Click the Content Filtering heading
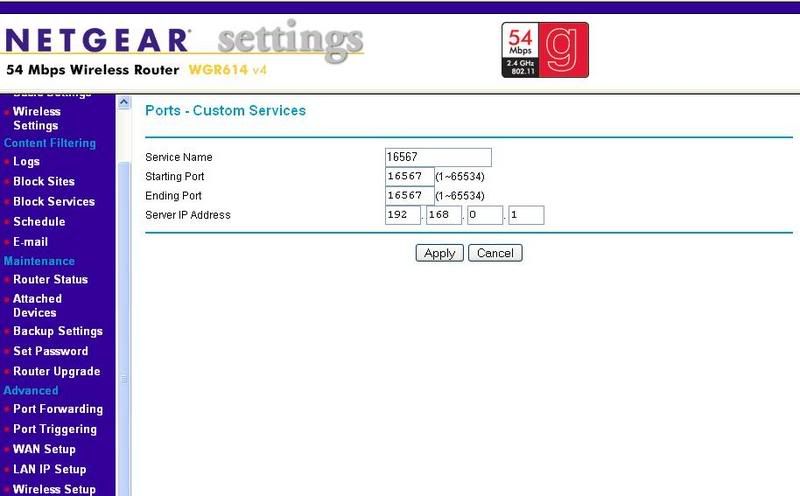800x496 pixels. [50, 143]
